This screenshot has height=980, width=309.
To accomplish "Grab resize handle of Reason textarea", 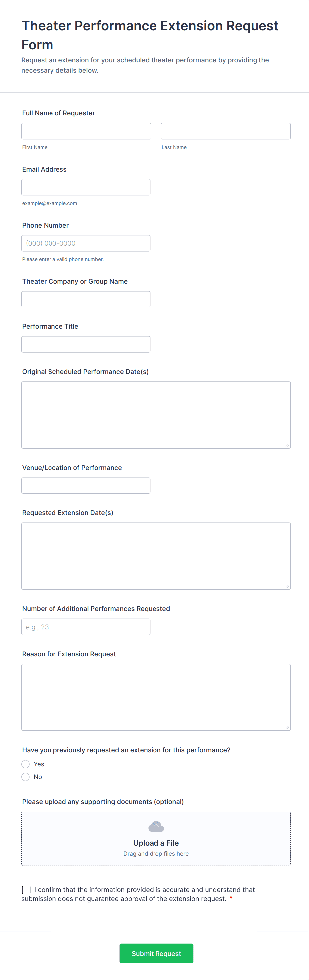I will point(287,727).
